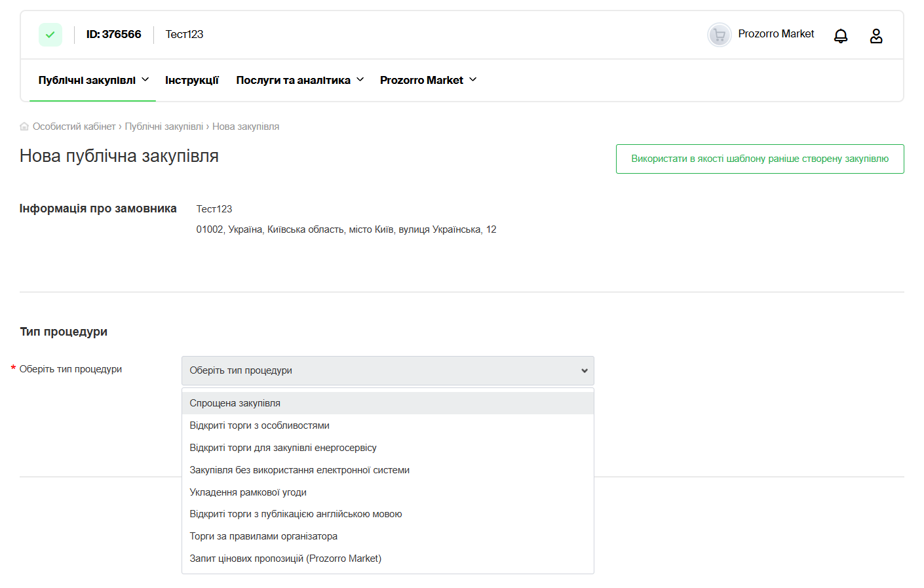Image resolution: width=924 pixels, height=588 pixels.
Task: Click the Prozorro Market cart icon
Action: [x=719, y=35]
